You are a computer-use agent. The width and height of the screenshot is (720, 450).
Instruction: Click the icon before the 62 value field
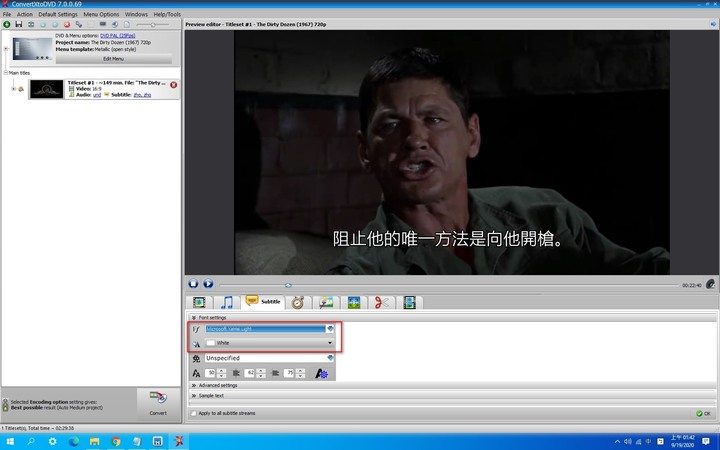pyautogui.click(x=236, y=373)
